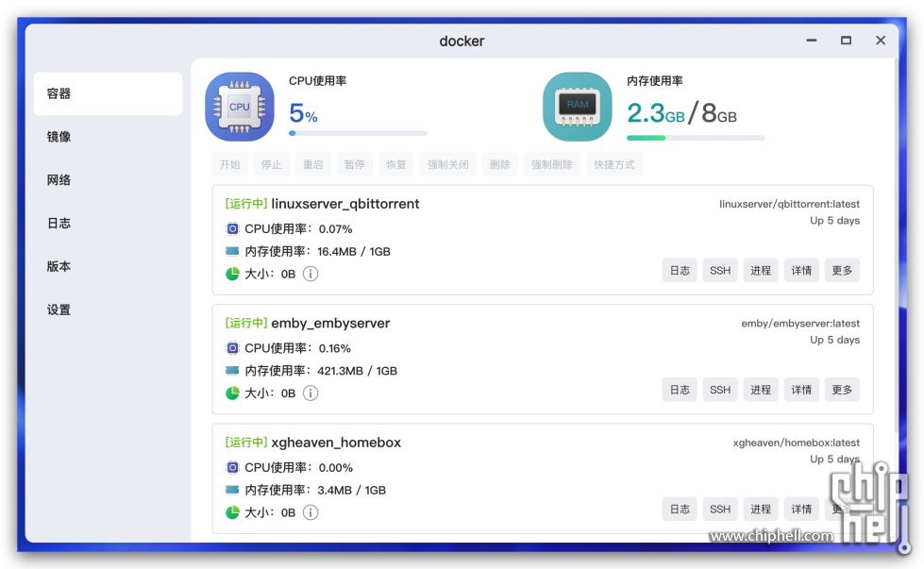The width and height of the screenshot is (924, 569).
Task: Open the 设置 sidebar section
Action: pyautogui.click(x=108, y=310)
